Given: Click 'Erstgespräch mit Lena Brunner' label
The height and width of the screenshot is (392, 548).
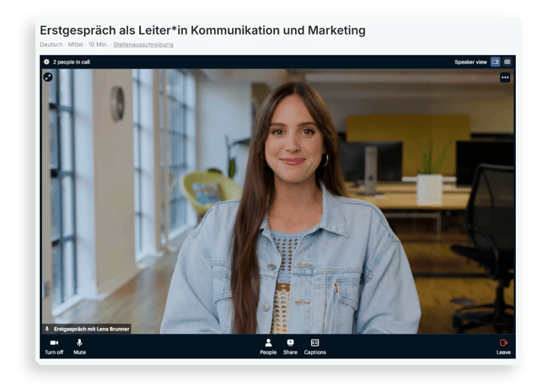Looking at the screenshot, I should (x=92, y=329).
